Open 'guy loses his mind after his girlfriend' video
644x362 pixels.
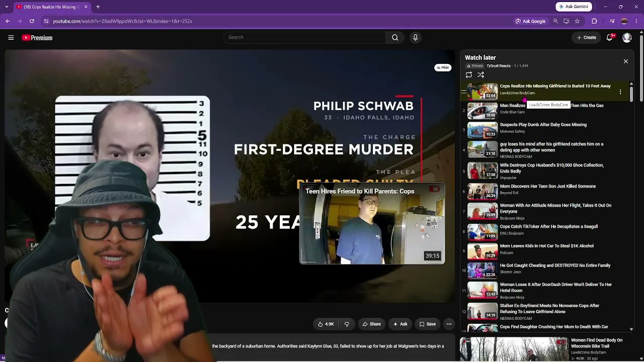click(551, 147)
